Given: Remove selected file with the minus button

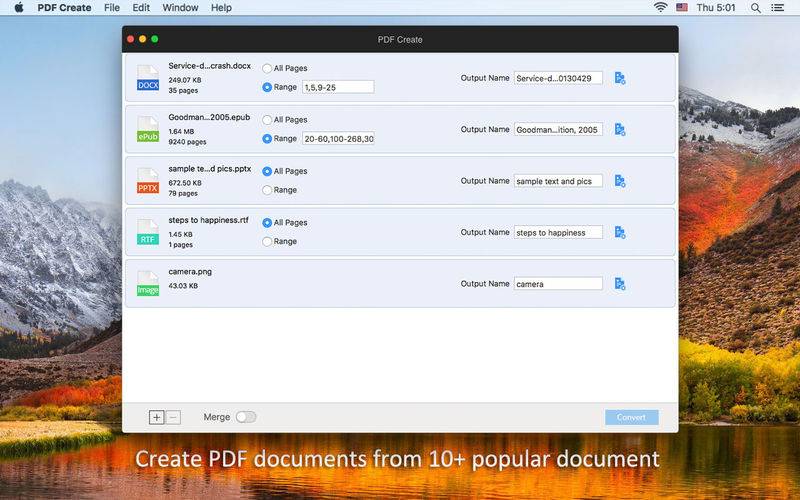Looking at the screenshot, I should [x=173, y=417].
